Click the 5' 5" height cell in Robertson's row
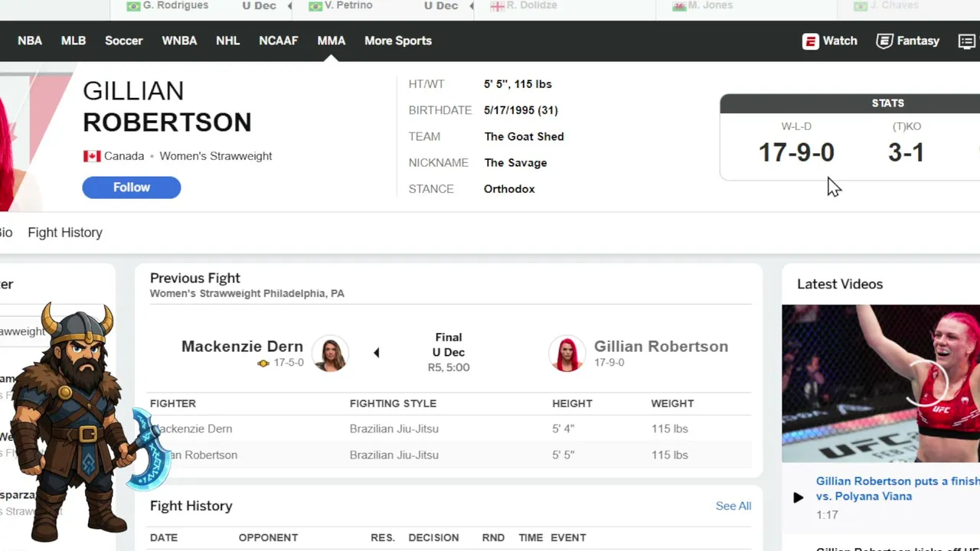Screen dimensions: 980x551 coord(563,455)
